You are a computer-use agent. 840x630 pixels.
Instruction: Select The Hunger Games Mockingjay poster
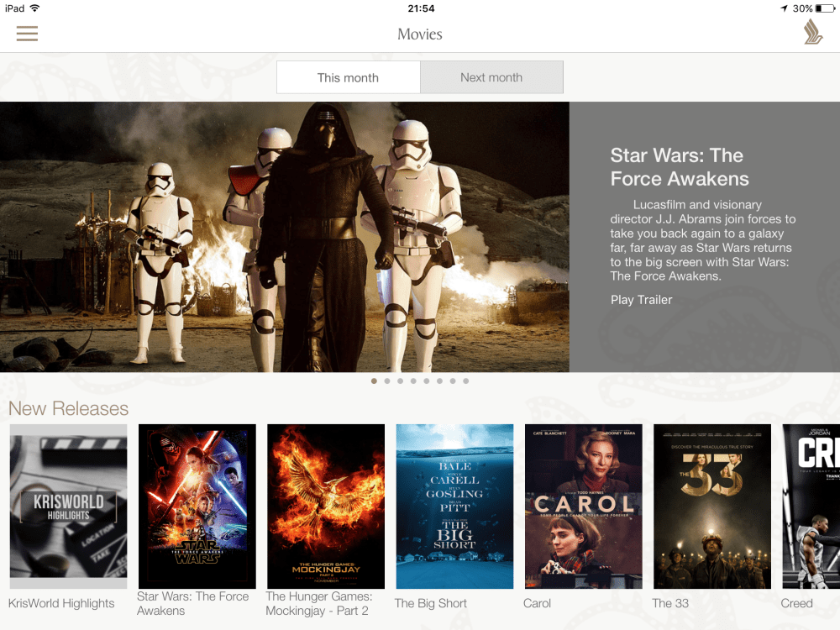pos(326,506)
